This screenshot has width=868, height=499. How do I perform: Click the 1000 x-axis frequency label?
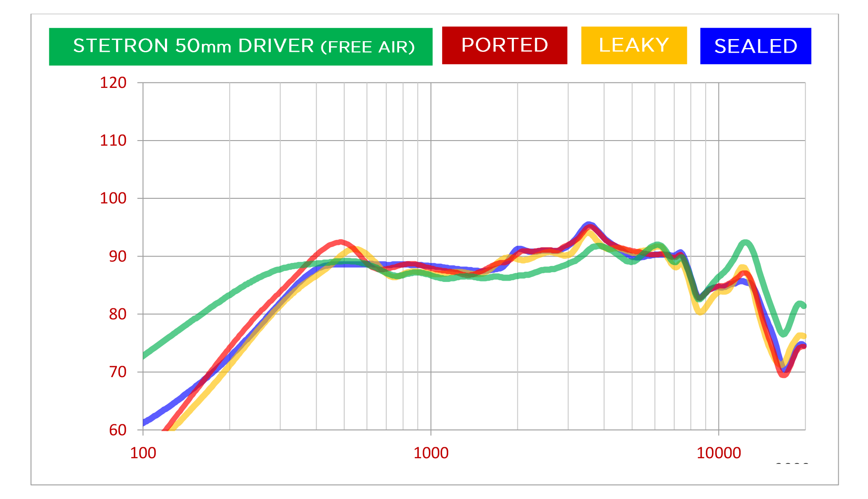431,453
